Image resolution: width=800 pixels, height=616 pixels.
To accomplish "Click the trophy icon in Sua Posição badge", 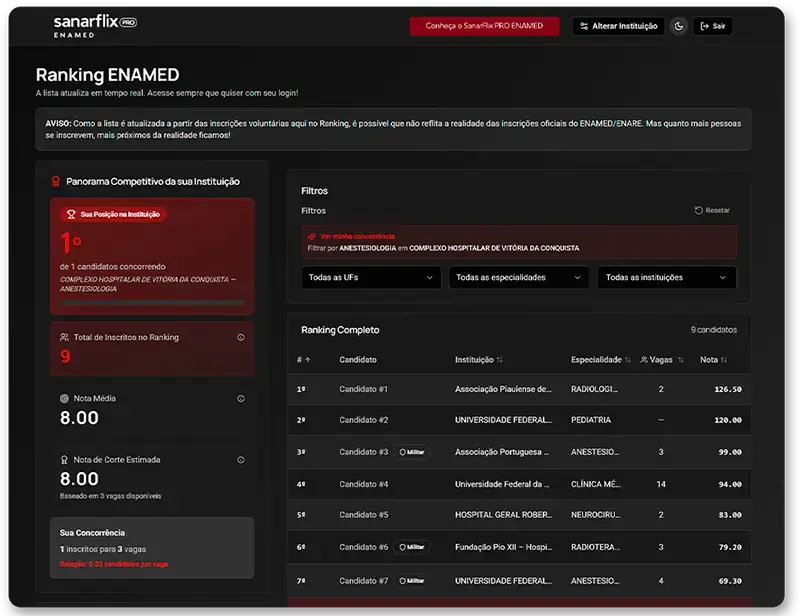I will [x=70, y=214].
